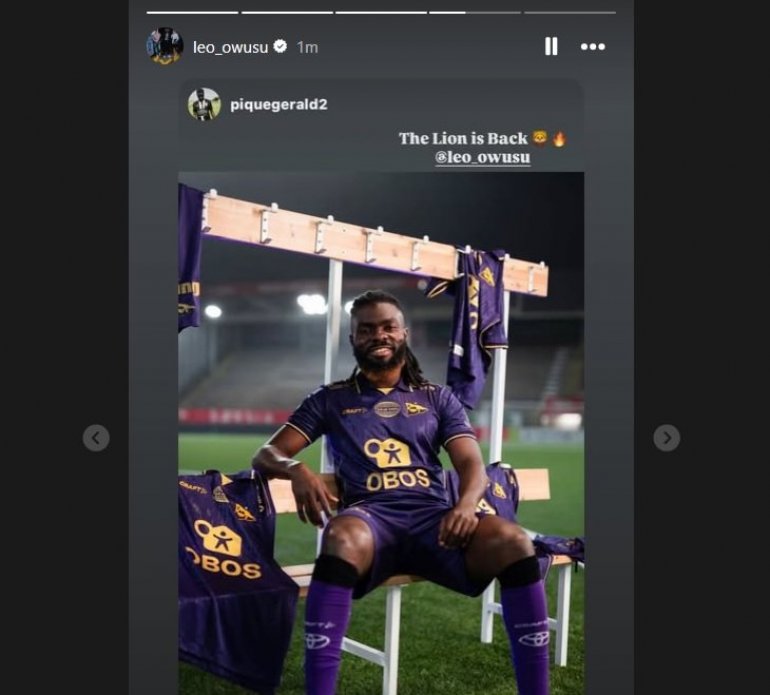Click the partially filled fourth progress segment
The height and width of the screenshot is (695, 770).
click(x=475, y=12)
